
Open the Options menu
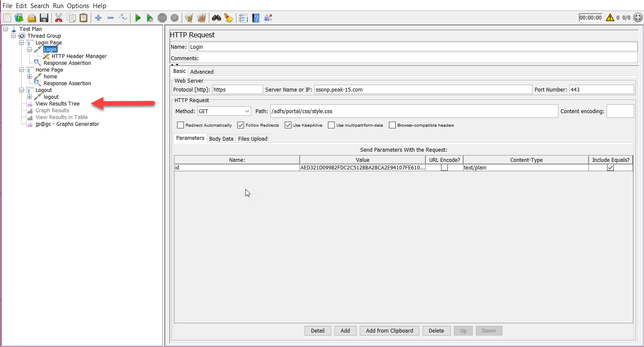[x=78, y=6]
